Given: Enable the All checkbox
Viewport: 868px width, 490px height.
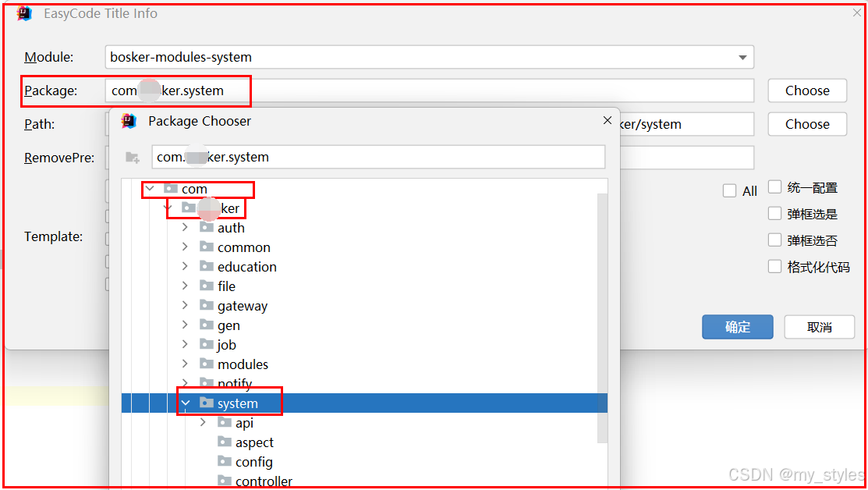Looking at the screenshot, I should click(x=729, y=190).
